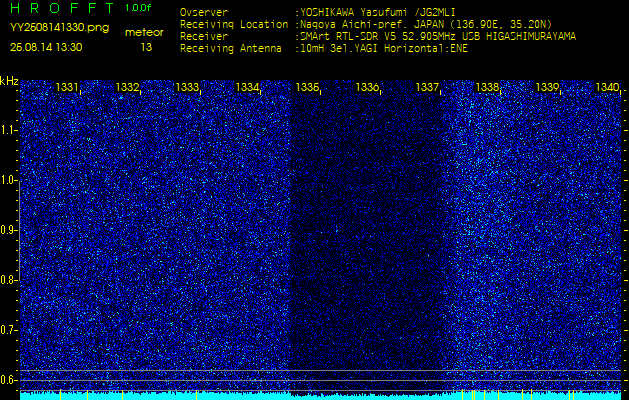Click the 1338 time label

tap(487, 87)
